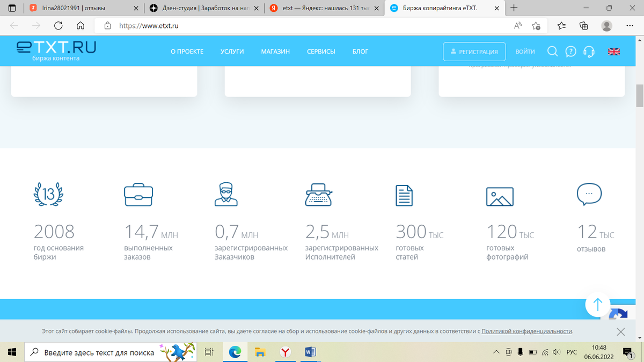Switch the РУС input language indicator
This screenshot has height=362, width=644.
[x=572, y=352]
